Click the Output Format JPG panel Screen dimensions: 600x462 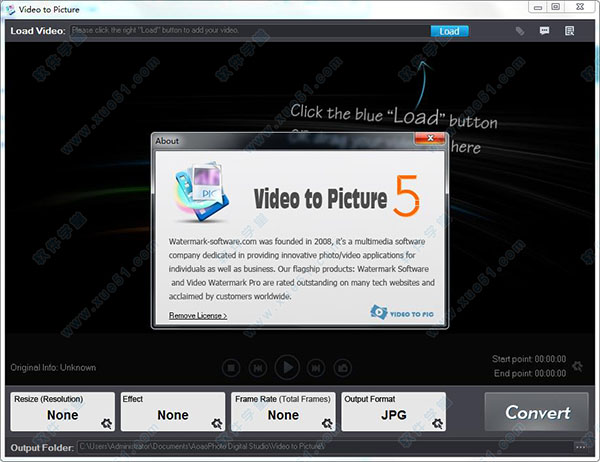[393, 411]
